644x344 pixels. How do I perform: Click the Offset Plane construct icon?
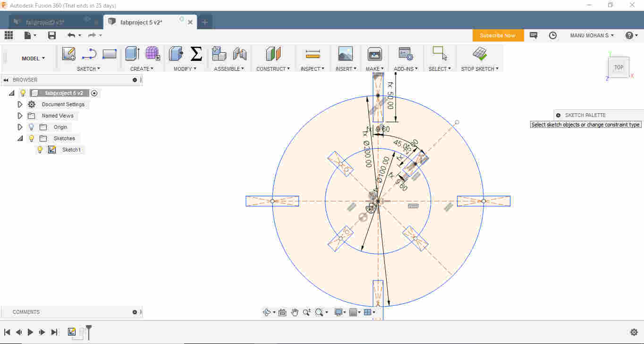(273, 54)
